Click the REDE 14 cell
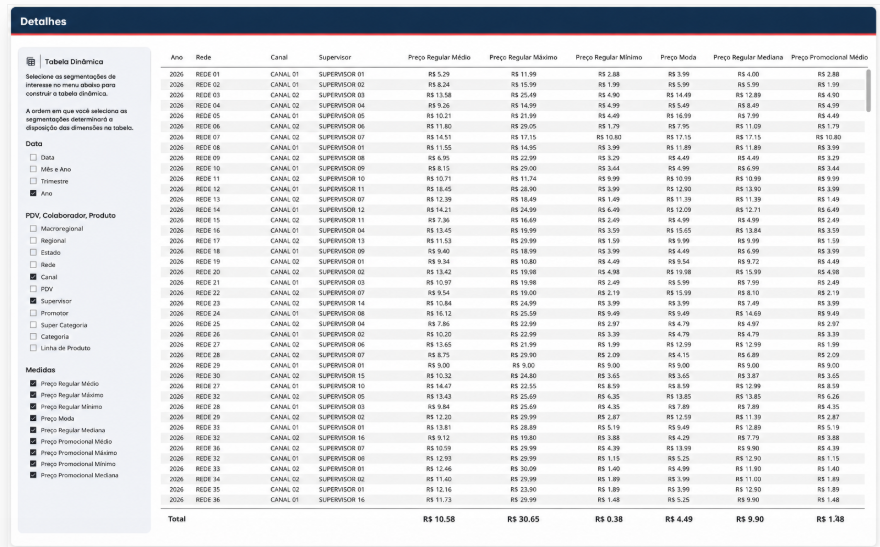880x547 pixels. 208,210
